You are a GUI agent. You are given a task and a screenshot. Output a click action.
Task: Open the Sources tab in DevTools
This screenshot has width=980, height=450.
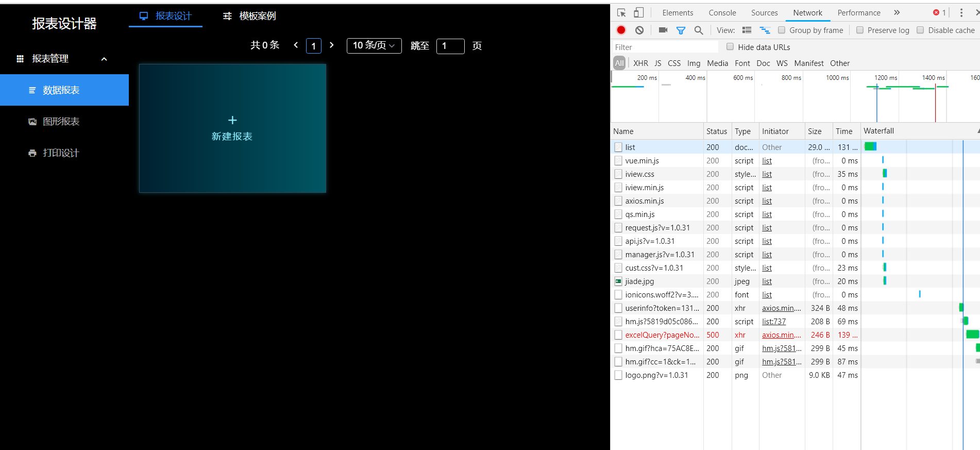coord(765,13)
